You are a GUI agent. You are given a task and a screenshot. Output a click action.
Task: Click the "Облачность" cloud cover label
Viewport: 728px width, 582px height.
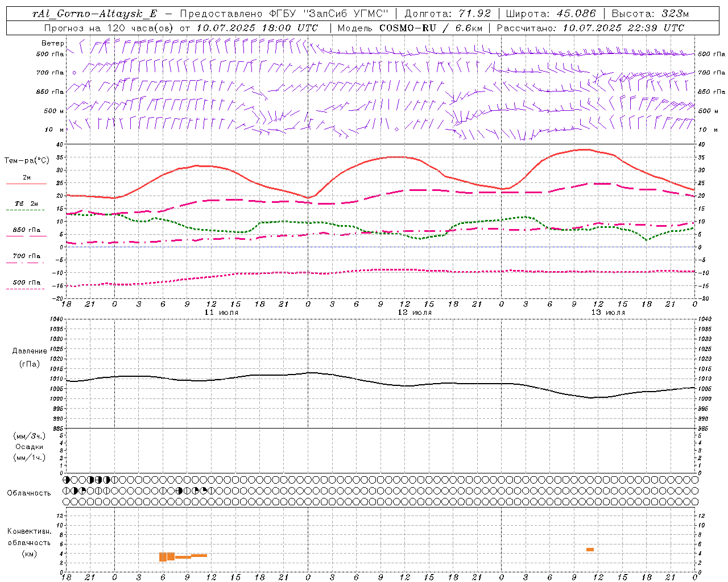pos(29,493)
